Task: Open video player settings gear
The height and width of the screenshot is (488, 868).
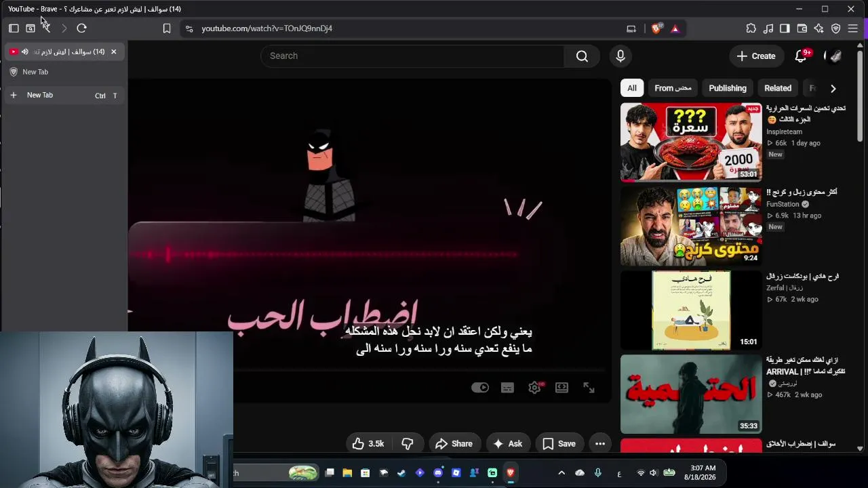Action: point(535,388)
